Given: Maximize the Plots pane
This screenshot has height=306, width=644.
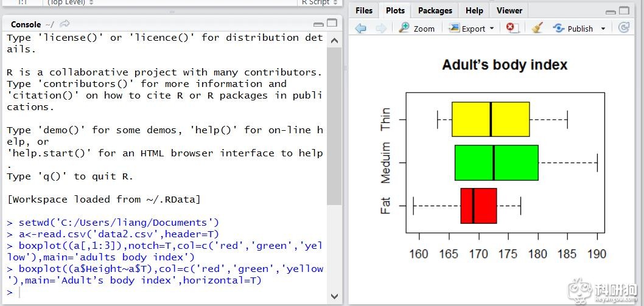Looking at the screenshot, I should 625,11.
